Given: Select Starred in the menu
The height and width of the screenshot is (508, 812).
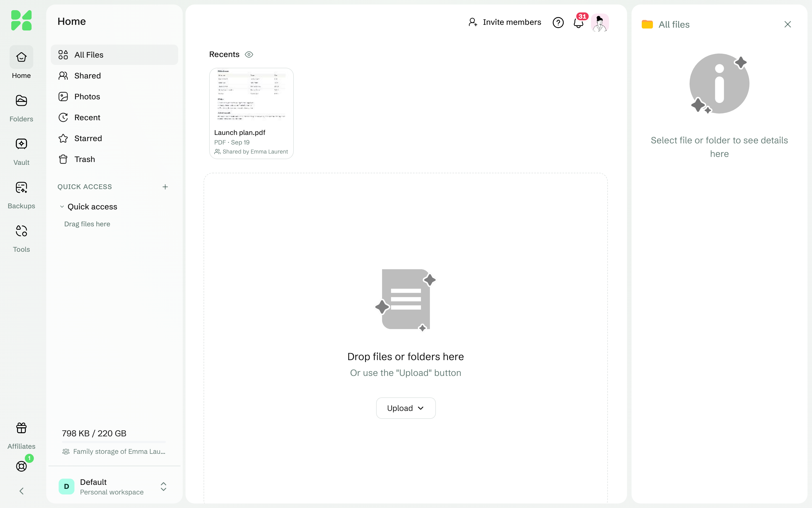Looking at the screenshot, I should (x=114, y=138).
